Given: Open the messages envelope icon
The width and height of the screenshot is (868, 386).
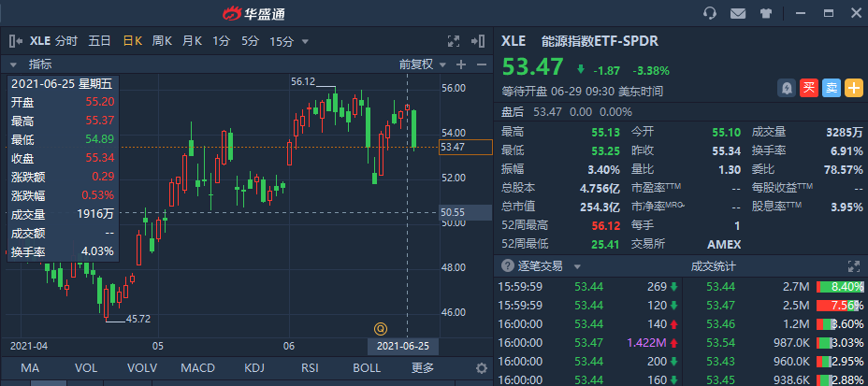Looking at the screenshot, I should [x=737, y=13].
